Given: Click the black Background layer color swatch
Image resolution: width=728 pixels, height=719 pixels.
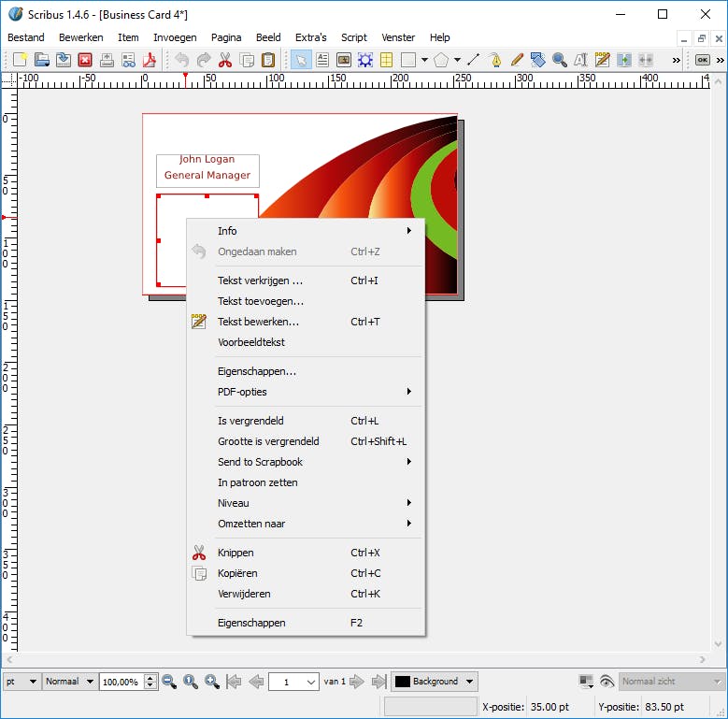Looking at the screenshot, I should pos(402,682).
